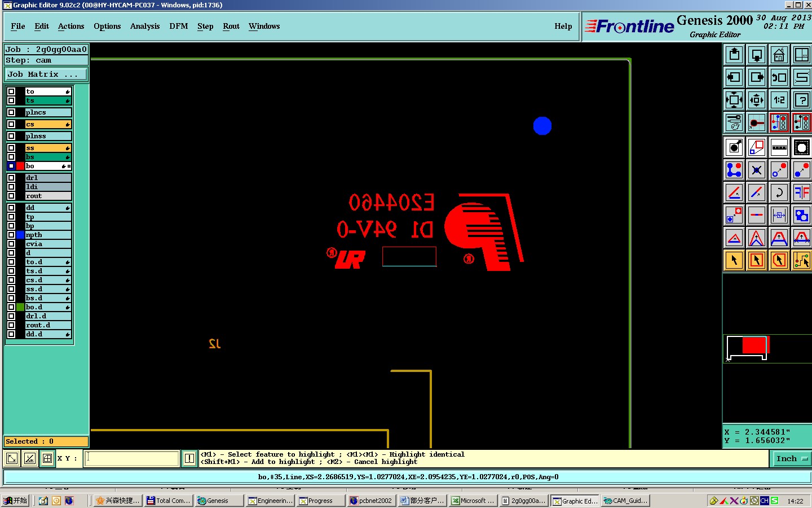Switch to Genesis in the taskbar
812x508 pixels.
tap(219, 501)
